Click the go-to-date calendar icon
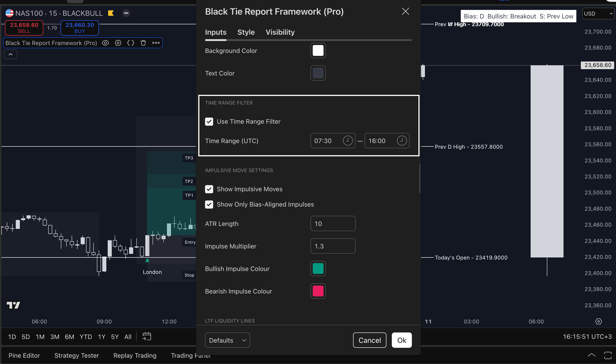616x364 pixels. click(147, 336)
